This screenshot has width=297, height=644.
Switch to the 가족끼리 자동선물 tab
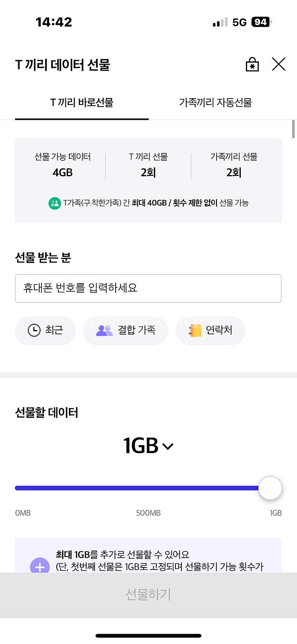click(215, 103)
